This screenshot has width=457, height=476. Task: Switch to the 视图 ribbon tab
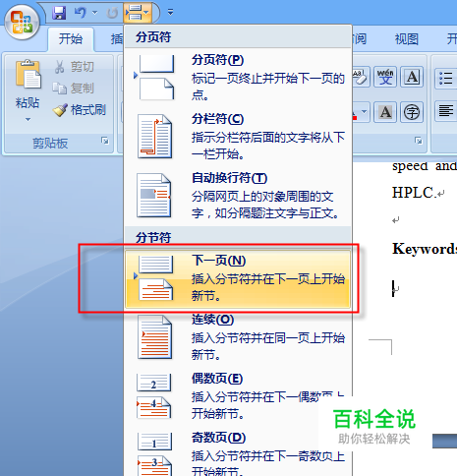click(x=407, y=39)
